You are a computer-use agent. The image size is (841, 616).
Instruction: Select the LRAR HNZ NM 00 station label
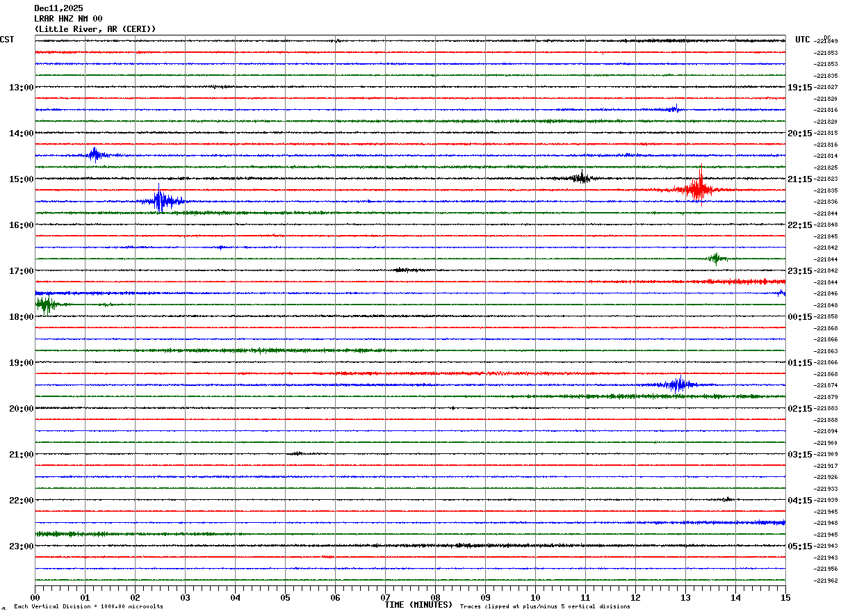pyautogui.click(x=68, y=19)
